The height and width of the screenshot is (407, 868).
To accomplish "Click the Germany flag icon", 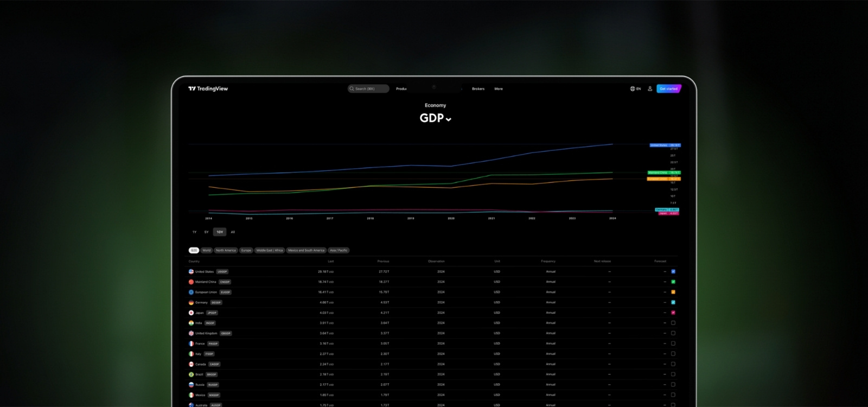I will [191, 302].
